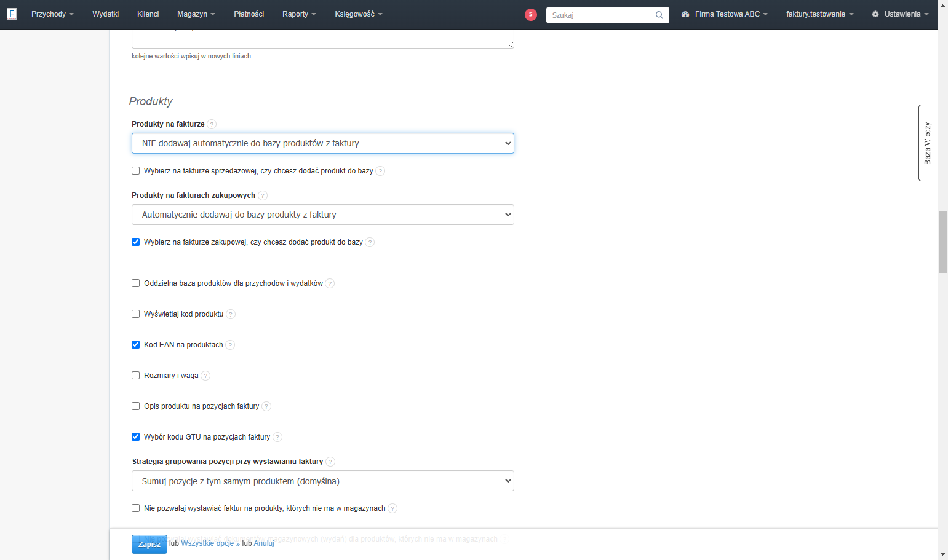Viewport: 948px width, 560px height.
Task: Open help icon for Oddzielna baza produktów
Action: 330,283
